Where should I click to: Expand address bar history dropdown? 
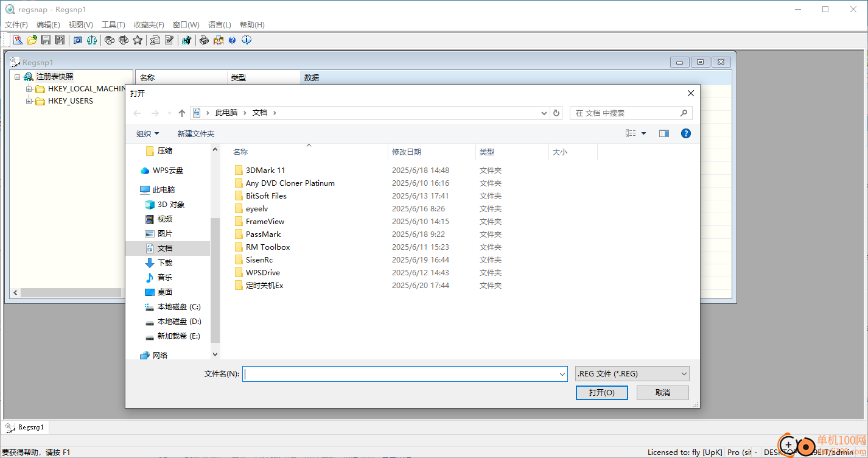[x=544, y=113]
